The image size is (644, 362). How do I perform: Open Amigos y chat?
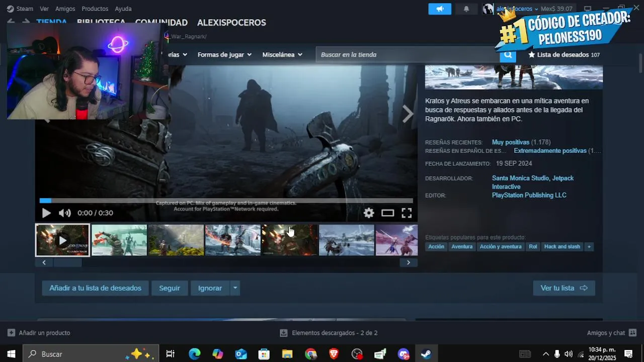[612, 333]
